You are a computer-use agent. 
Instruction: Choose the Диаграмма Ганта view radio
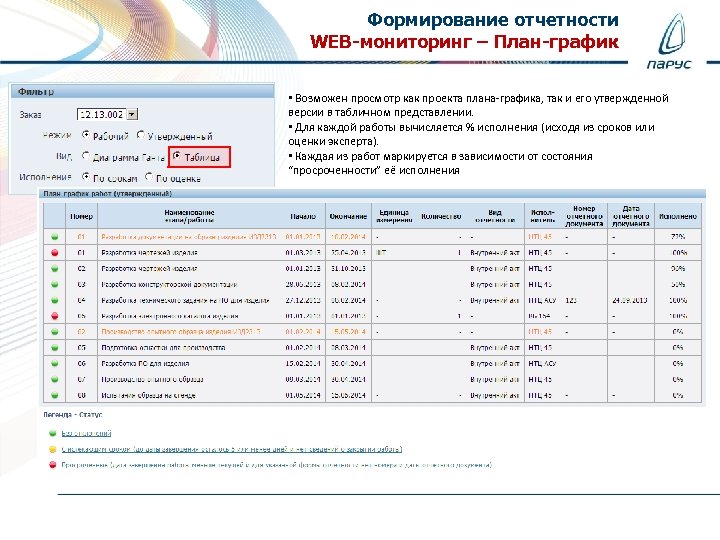point(86,156)
